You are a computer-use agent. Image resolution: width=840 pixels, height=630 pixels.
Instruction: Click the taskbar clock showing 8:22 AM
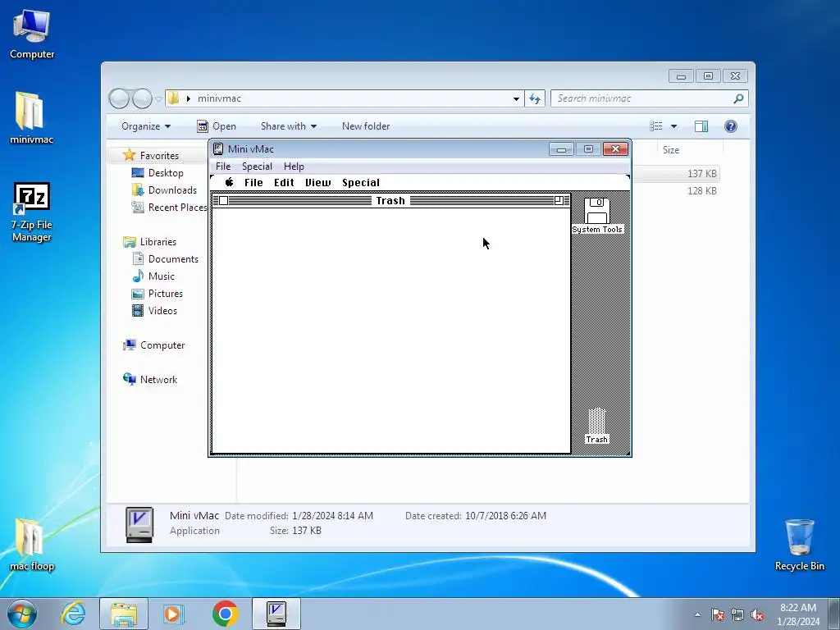tap(797, 614)
